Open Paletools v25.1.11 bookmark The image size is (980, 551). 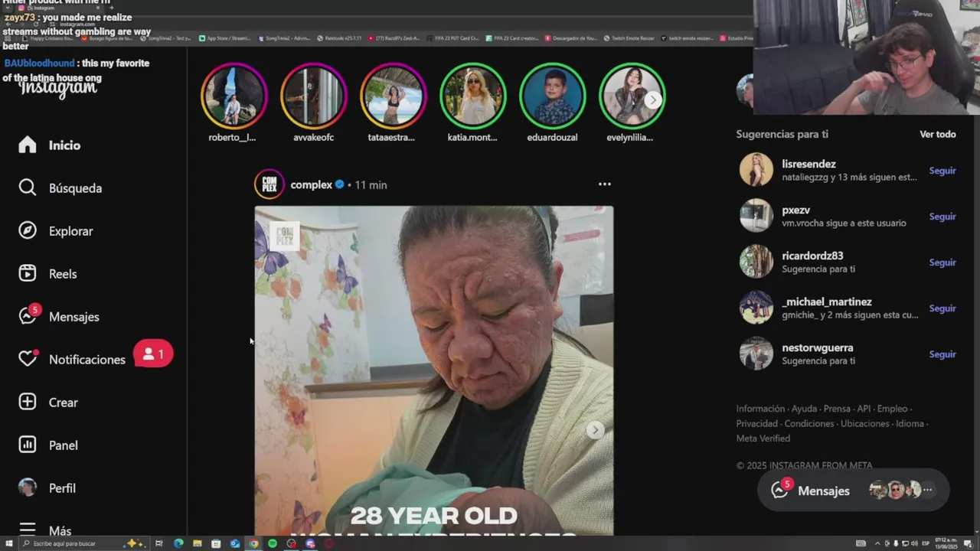(x=339, y=37)
